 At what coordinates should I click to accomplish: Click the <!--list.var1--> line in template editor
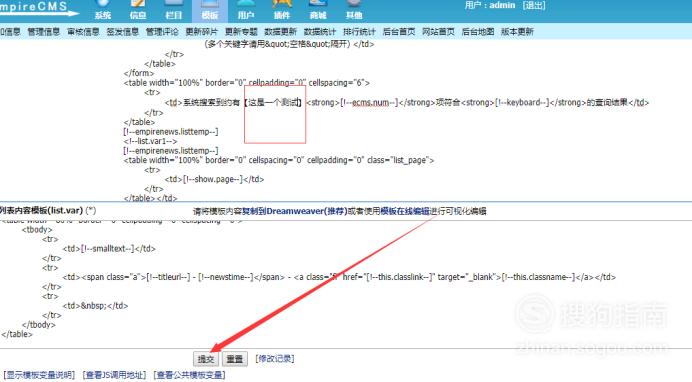[150, 141]
